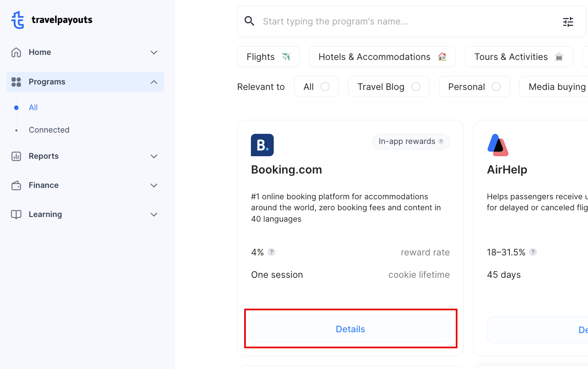Click the Home house icon in sidebar
The width and height of the screenshot is (588, 369).
16,52
